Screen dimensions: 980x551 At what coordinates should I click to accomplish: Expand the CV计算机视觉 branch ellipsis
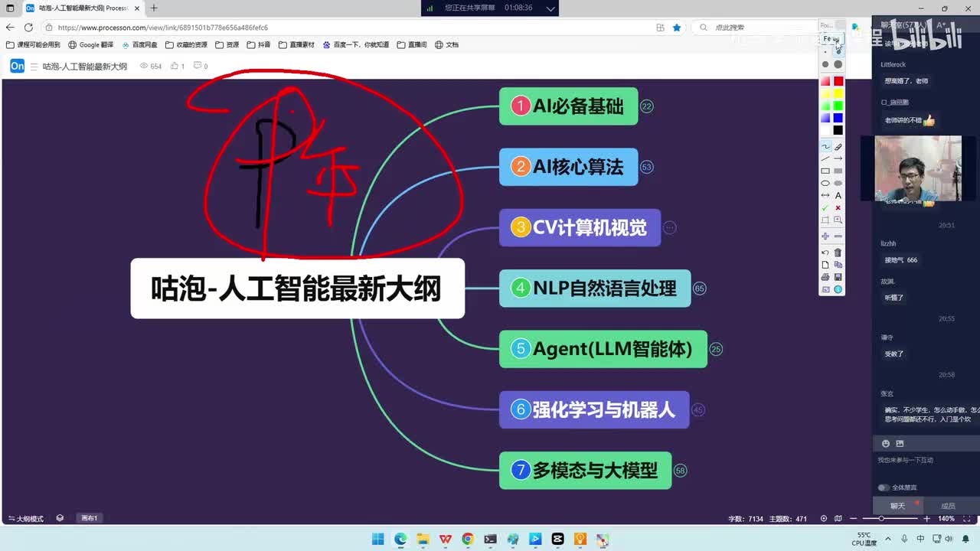coord(670,227)
